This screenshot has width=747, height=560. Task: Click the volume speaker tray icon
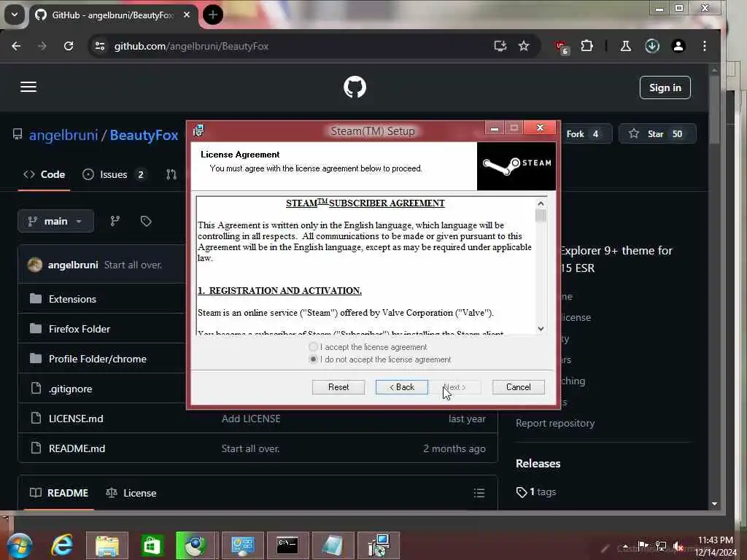[x=678, y=546]
